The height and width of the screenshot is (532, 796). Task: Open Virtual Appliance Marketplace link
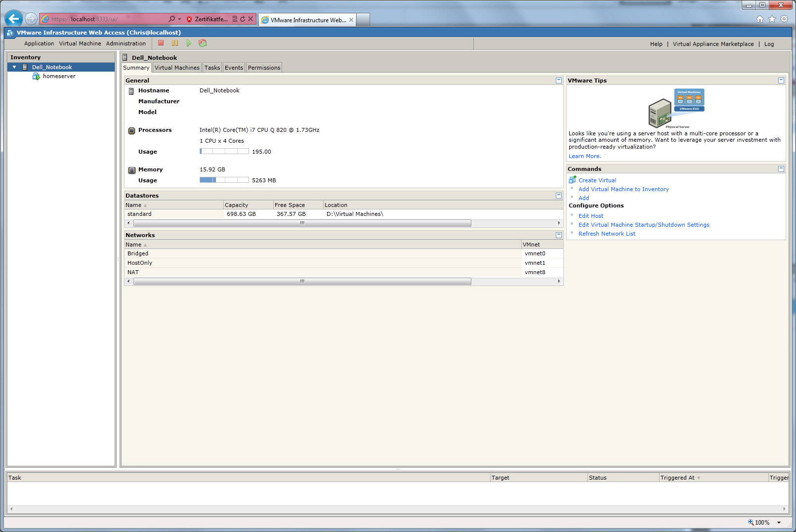(x=713, y=44)
